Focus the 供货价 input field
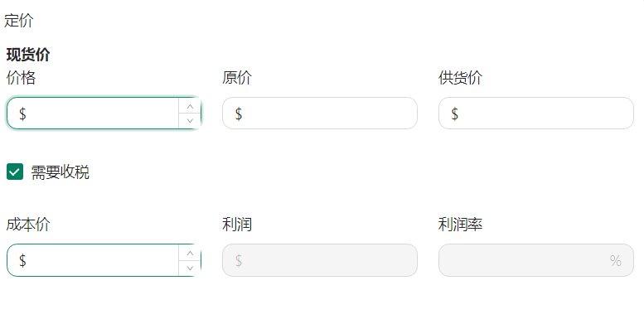 click(536, 114)
